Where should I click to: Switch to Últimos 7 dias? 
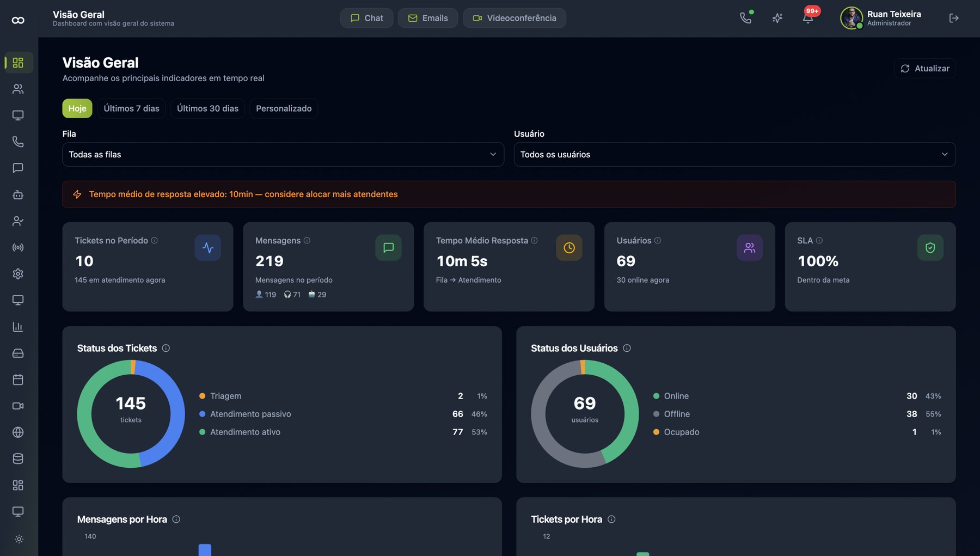coord(132,108)
